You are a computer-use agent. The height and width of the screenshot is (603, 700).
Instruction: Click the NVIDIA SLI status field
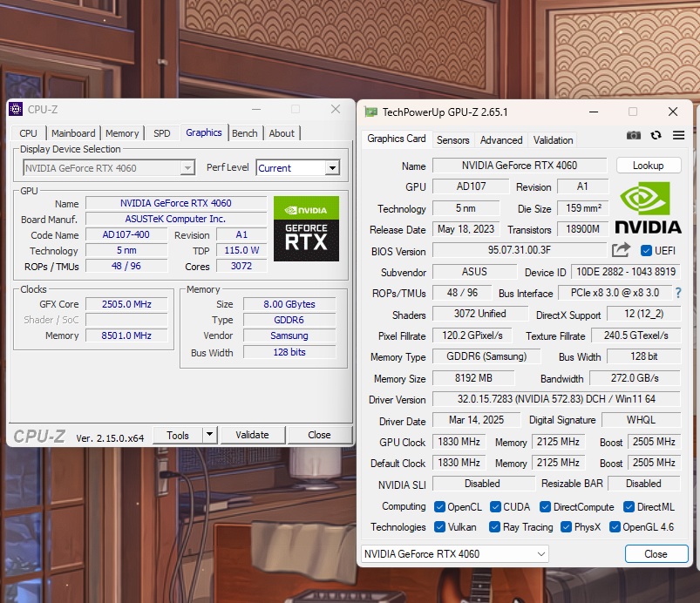482,484
